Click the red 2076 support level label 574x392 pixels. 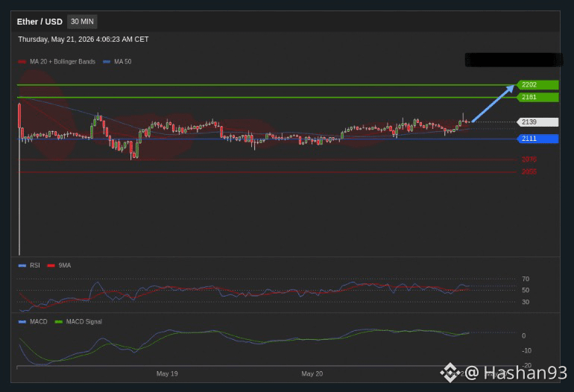click(x=529, y=159)
